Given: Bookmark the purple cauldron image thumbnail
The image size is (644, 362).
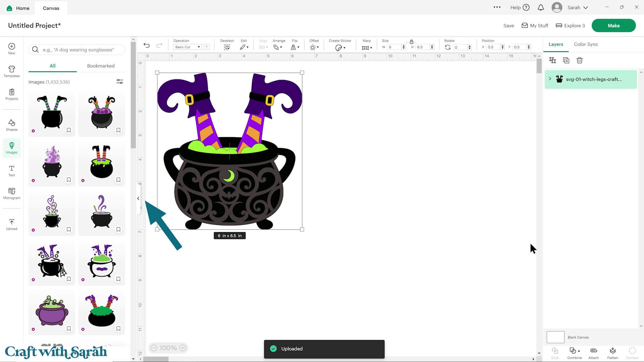Looking at the screenshot, I should (x=69, y=328).
